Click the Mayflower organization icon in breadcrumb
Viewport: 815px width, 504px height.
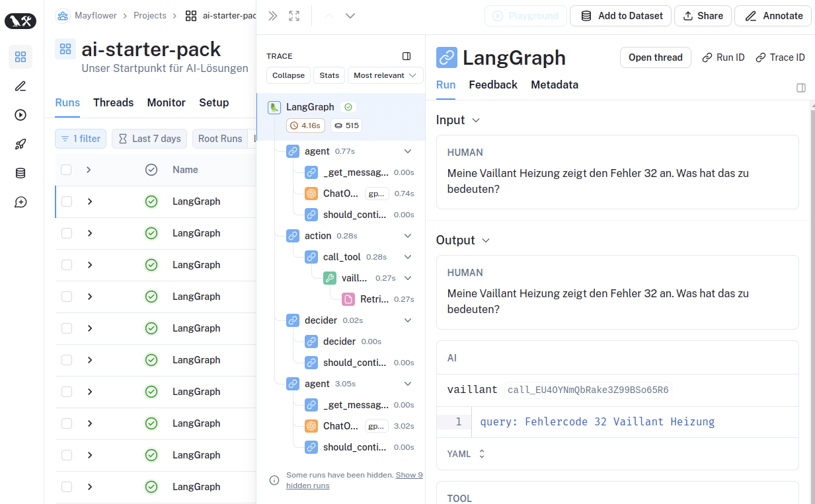coord(63,15)
